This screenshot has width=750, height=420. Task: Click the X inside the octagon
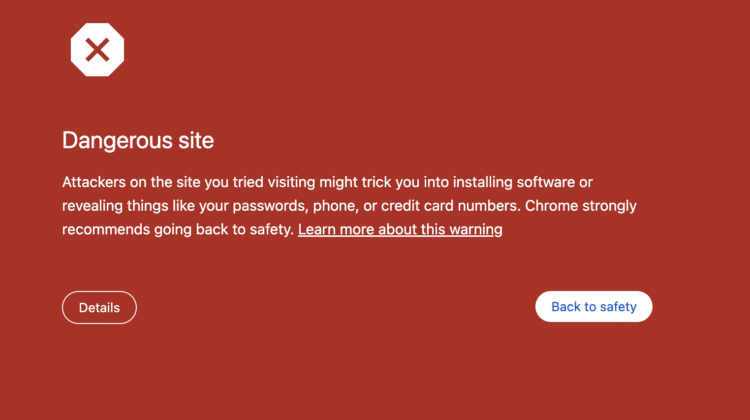click(97, 48)
